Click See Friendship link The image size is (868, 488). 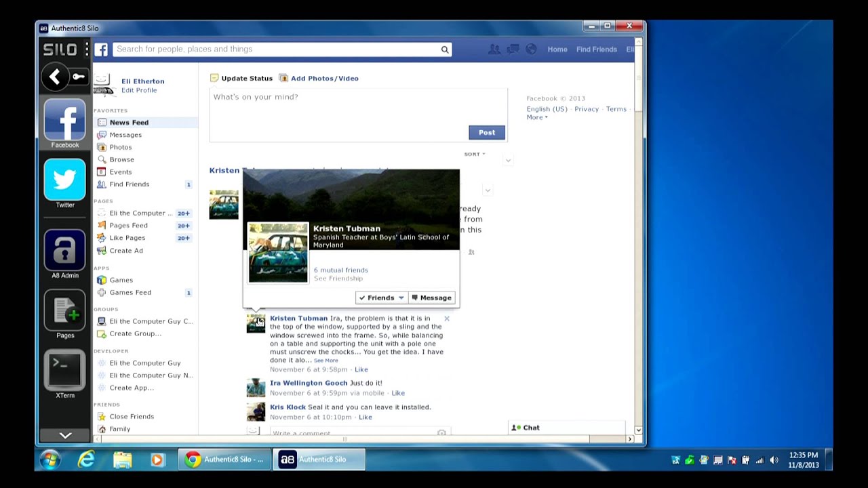pos(338,279)
